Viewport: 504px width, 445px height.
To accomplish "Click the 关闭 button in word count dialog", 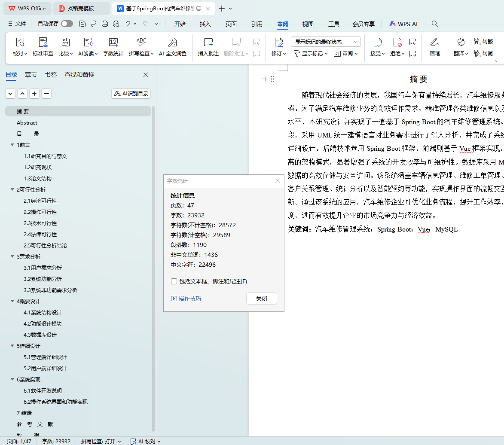I will [x=261, y=299].
